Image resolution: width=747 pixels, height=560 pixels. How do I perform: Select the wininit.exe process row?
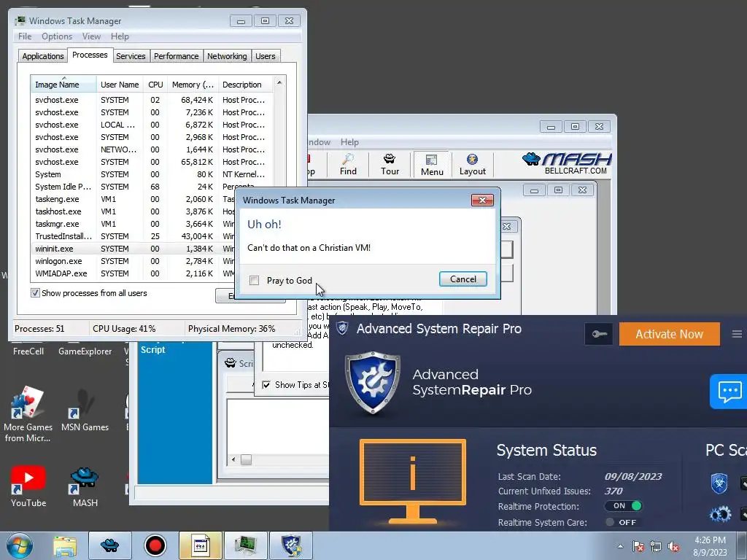click(x=133, y=249)
